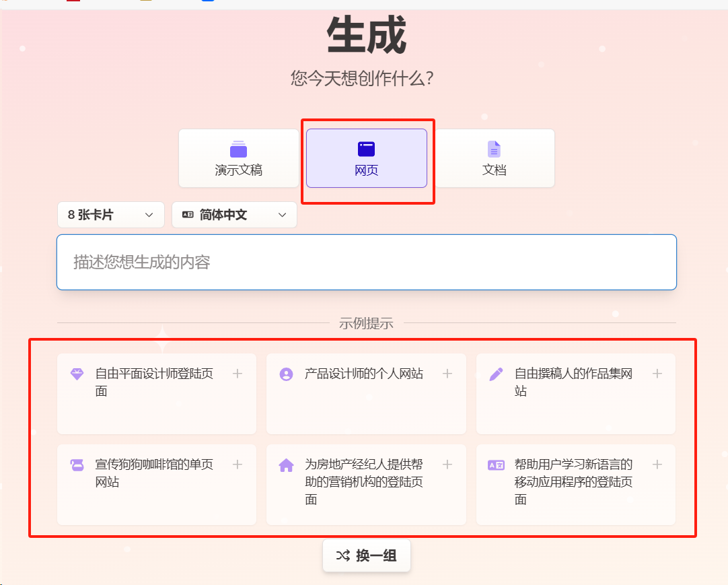
Task: Click the document icon above 文档
Action: click(x=495, y=148)
